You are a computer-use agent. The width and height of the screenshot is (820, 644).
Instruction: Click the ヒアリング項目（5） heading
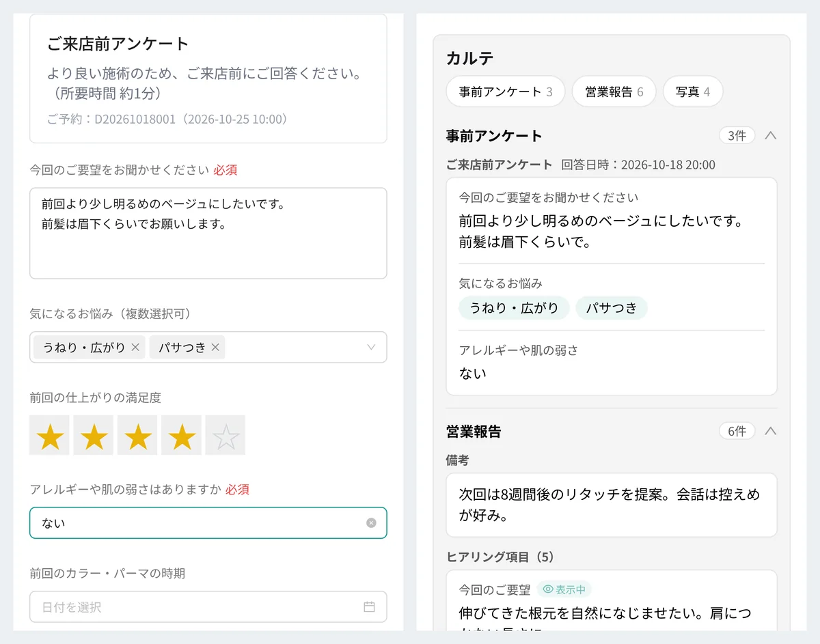501,557
